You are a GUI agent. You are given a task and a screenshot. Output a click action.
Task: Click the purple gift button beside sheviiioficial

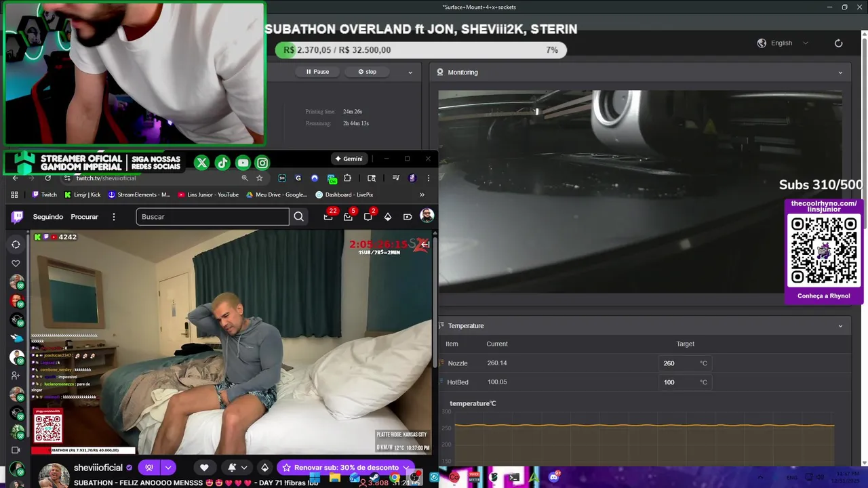click(149, 468)
